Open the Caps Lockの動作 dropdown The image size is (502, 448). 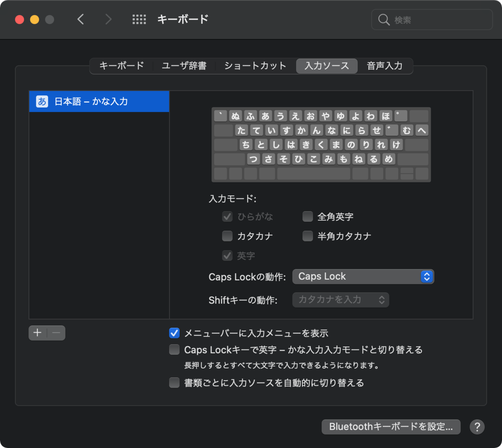pyautogui.click(x=363, y=276)
